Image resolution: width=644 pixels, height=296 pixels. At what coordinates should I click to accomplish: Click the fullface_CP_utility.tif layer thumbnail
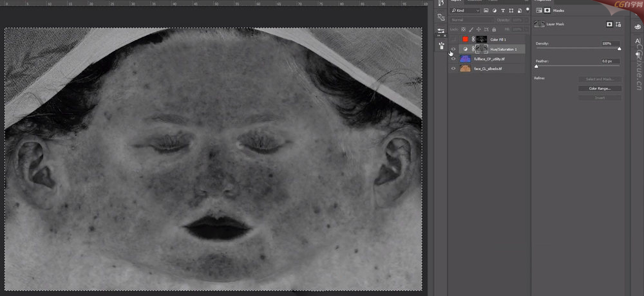466,59
